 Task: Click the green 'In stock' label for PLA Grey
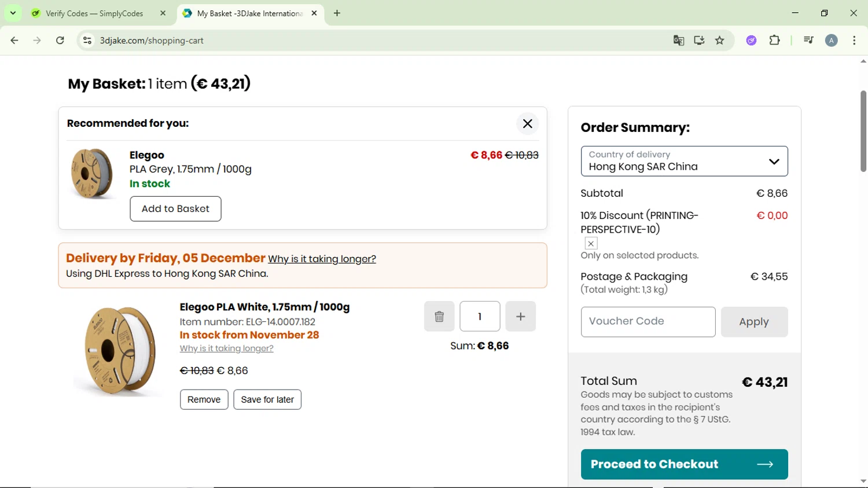150,184
